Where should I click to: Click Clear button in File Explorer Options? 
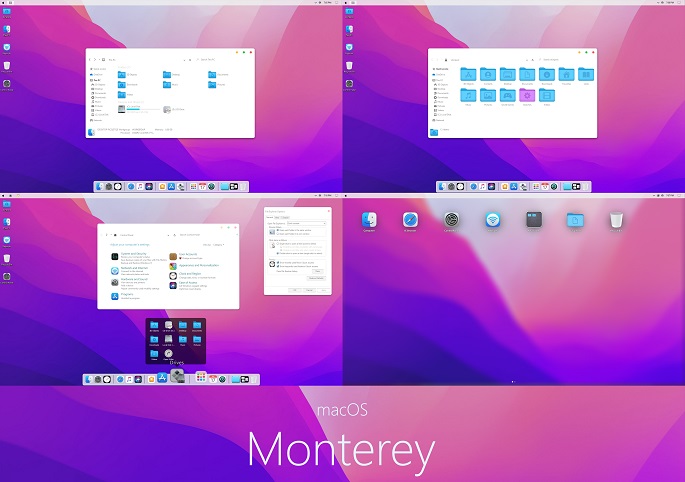click(318, 271)
